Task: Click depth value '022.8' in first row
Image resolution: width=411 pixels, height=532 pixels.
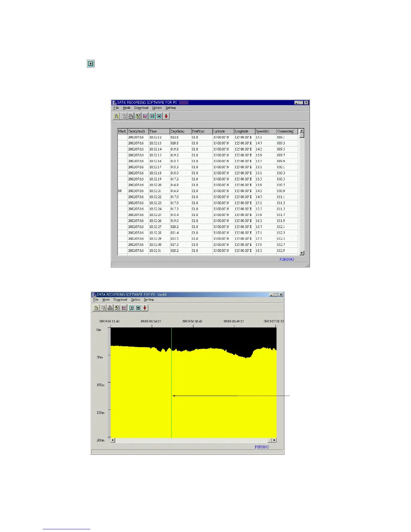Action: 180,137
